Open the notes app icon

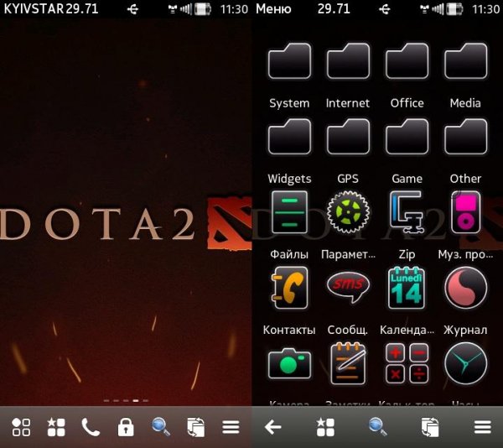pos(348,363)
